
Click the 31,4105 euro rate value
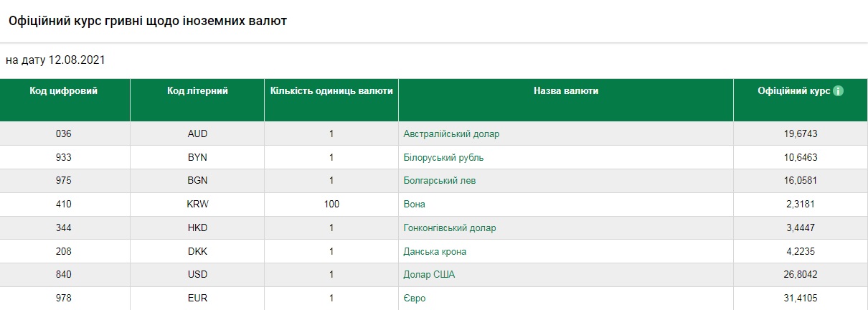(801, 298)
